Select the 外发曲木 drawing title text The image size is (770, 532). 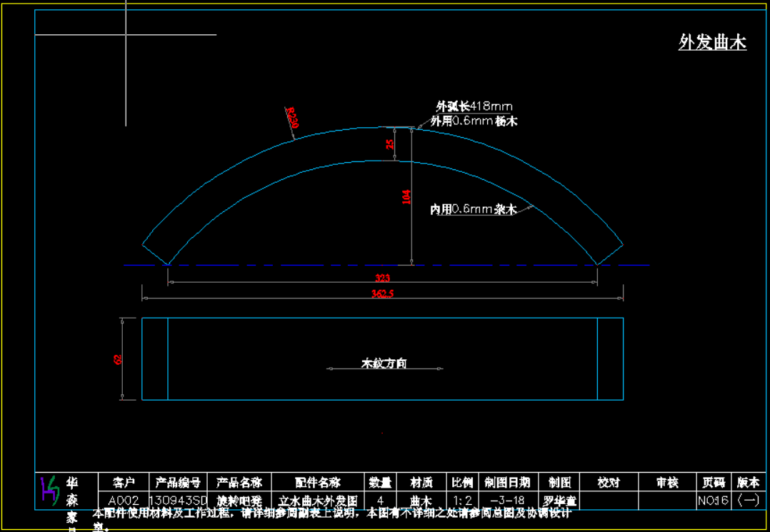click(x=712, y=43)
